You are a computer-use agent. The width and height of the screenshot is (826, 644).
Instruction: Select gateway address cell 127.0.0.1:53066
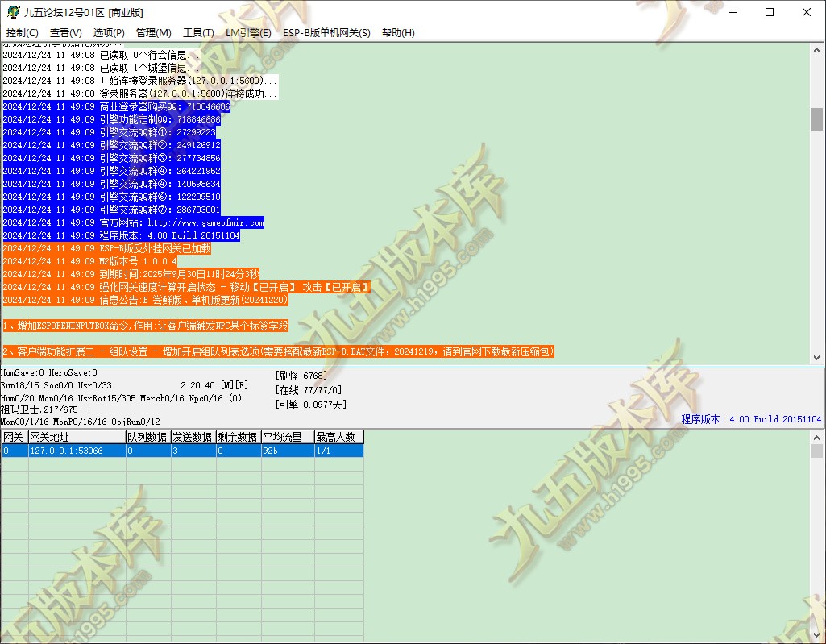pyautogui.click(x=77, y=451)
